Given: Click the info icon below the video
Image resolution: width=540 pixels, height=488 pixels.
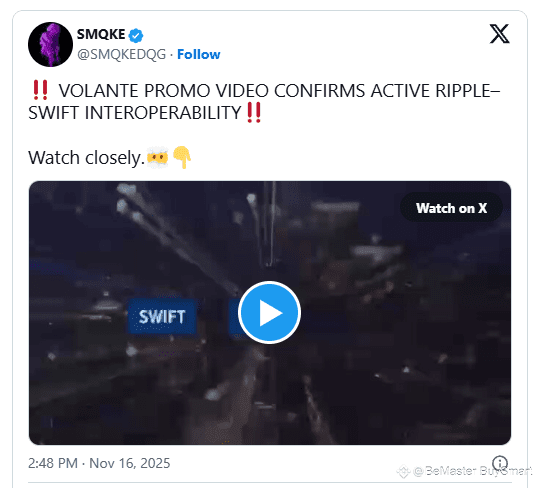Looking at the screenshot, I should tap(499, 463).
